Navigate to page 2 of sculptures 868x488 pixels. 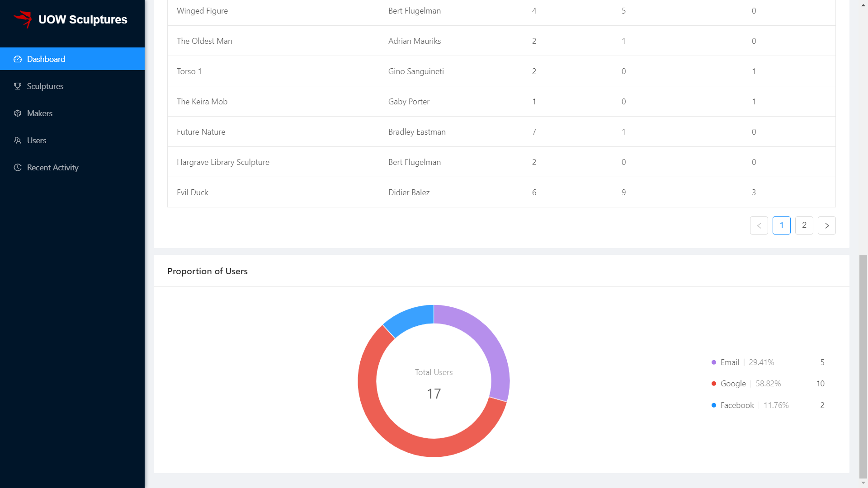click(x=804, y=225)
